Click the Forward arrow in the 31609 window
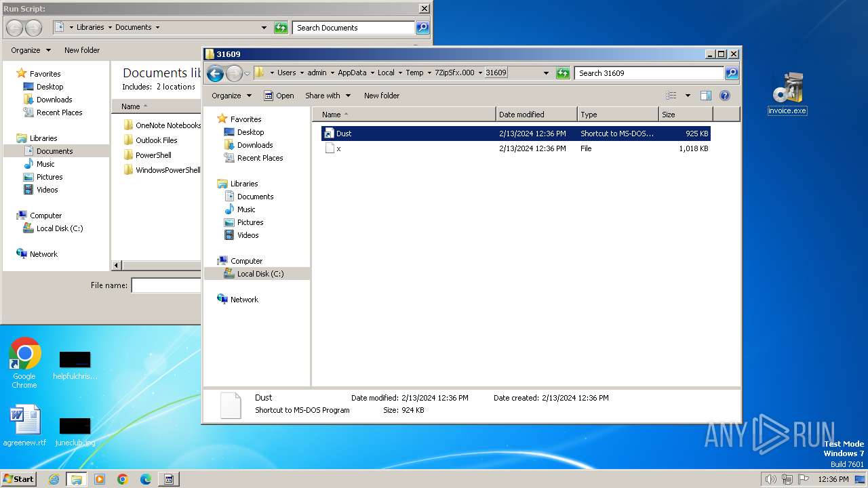 [234, 73]
